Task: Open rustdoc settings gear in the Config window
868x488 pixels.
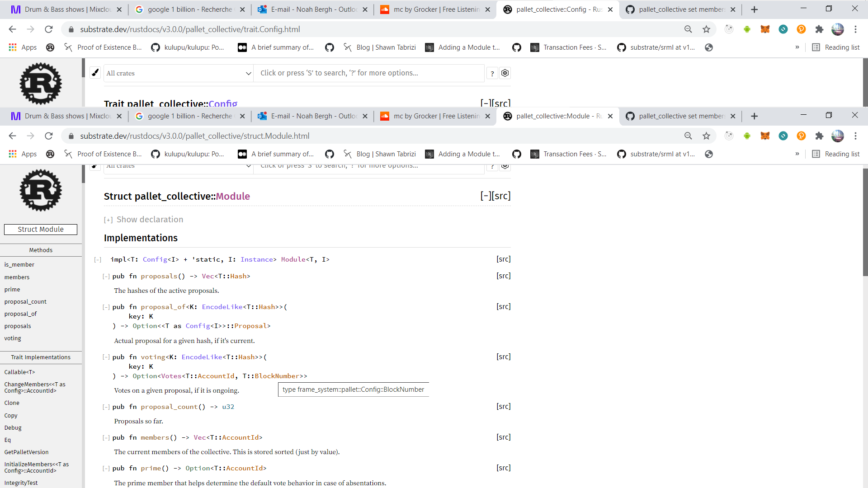Action: coord(505,73)
